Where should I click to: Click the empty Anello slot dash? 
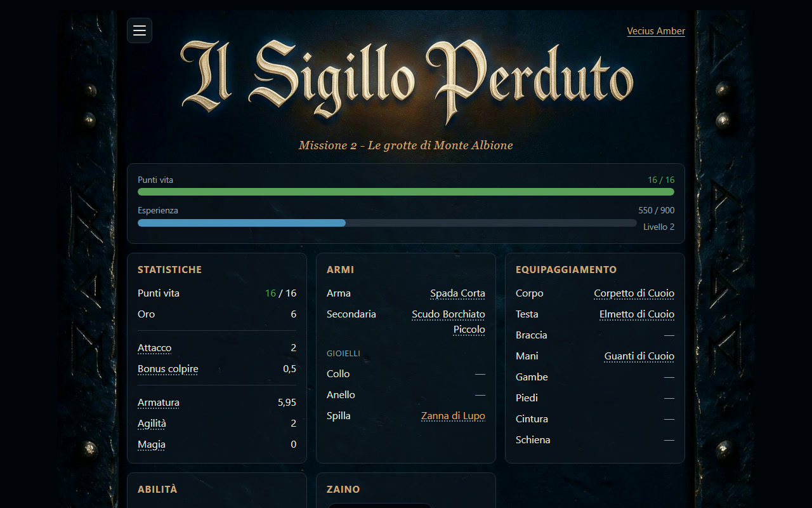(480, 395)
